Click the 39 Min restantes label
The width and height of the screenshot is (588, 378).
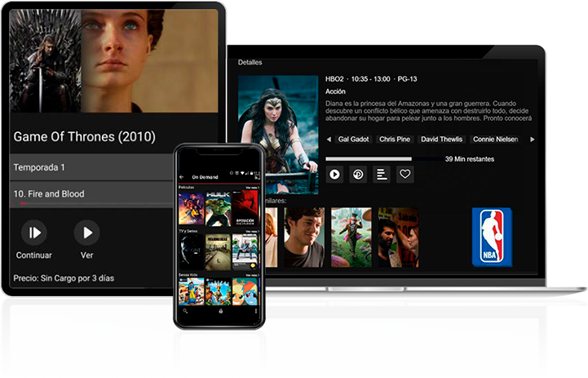click(470, 159)
